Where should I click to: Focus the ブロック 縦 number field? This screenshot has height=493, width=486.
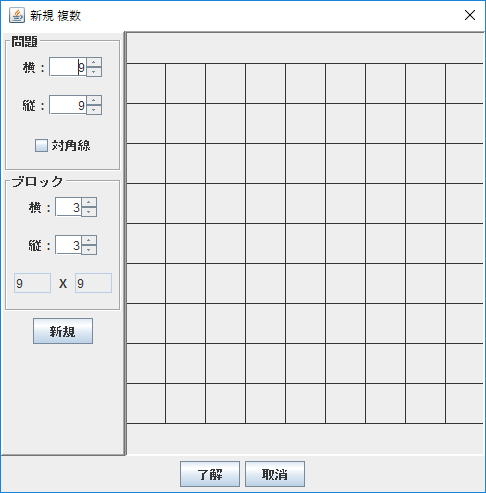68,245
